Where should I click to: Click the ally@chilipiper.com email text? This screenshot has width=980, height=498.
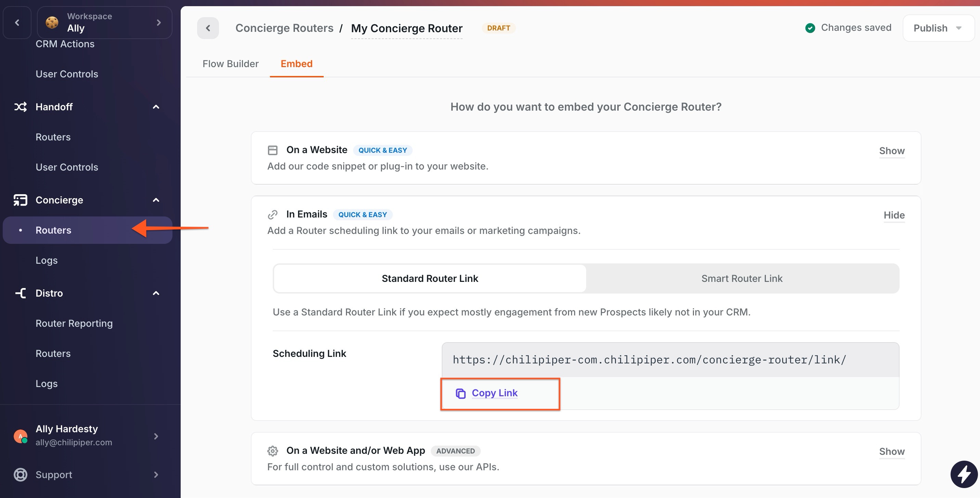pyautogui.click(x=74, y=443)
